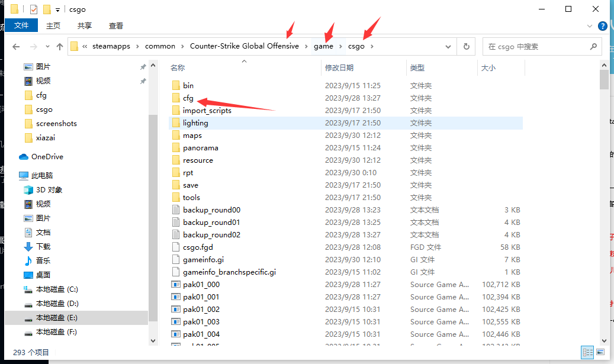614x364 pixels.
Task: Click game in the address path
Action: click(323, 46)
